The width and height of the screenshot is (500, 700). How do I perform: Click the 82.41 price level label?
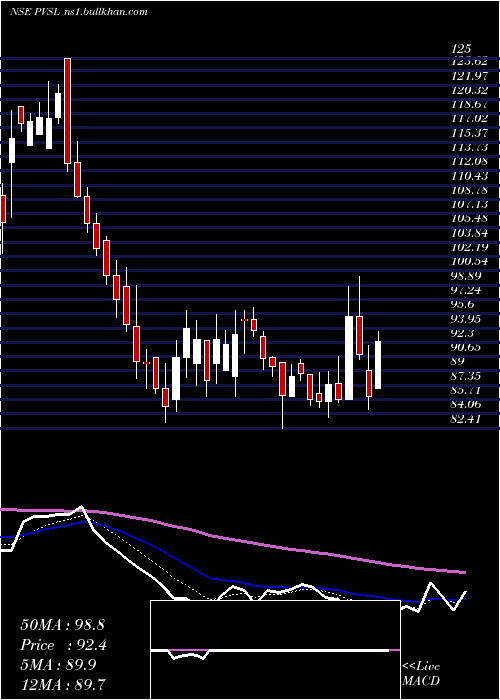[x=467, y=419]
